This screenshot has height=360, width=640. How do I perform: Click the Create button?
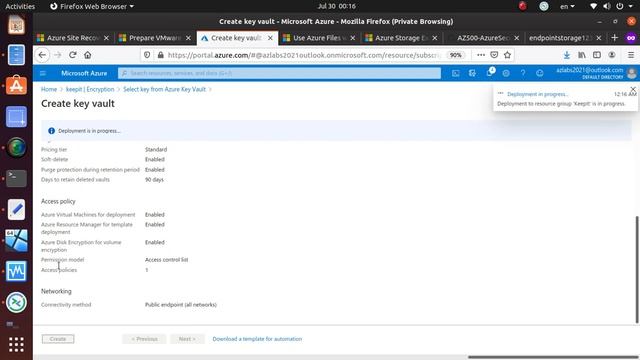tap(58, 339)
